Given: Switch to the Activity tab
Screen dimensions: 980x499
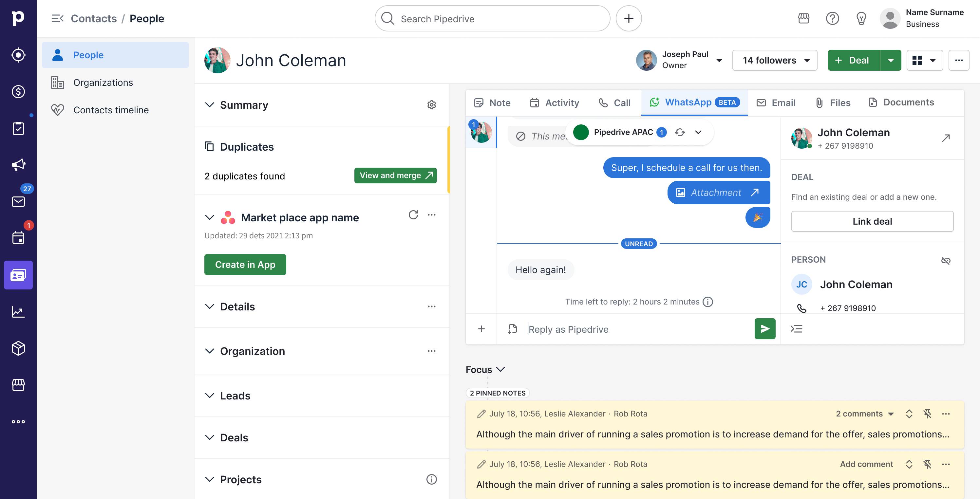Looking at the screenshot, I should tap(554, 103).
